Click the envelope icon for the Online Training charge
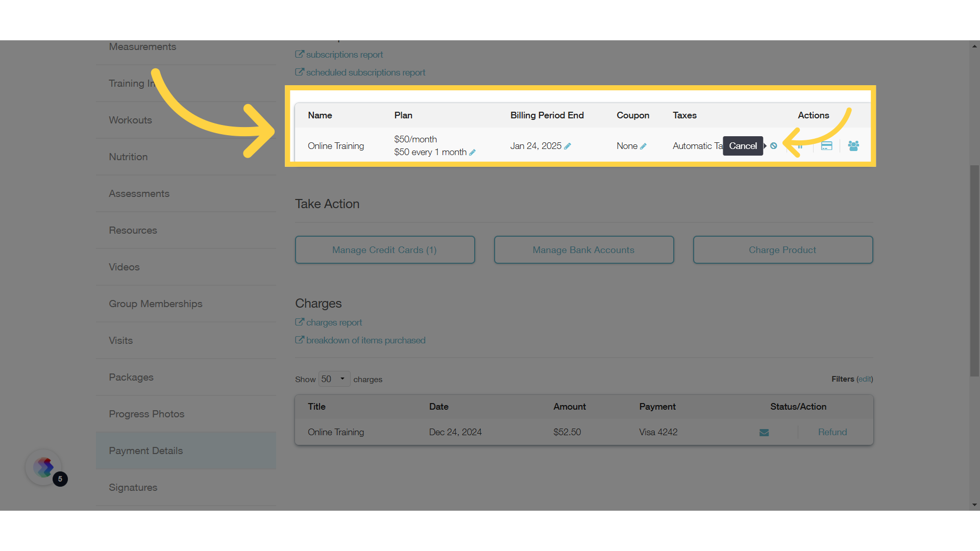Viewport: 980px width, 551px height. [764, 433]
